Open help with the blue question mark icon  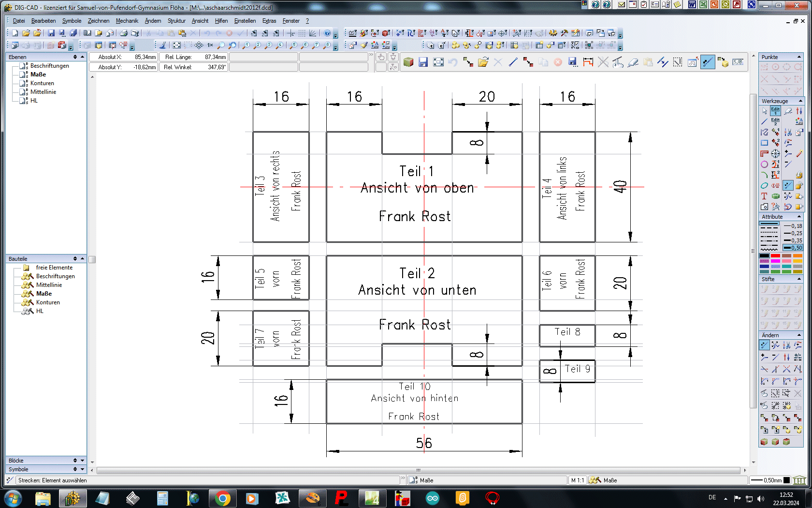[327, 33]
